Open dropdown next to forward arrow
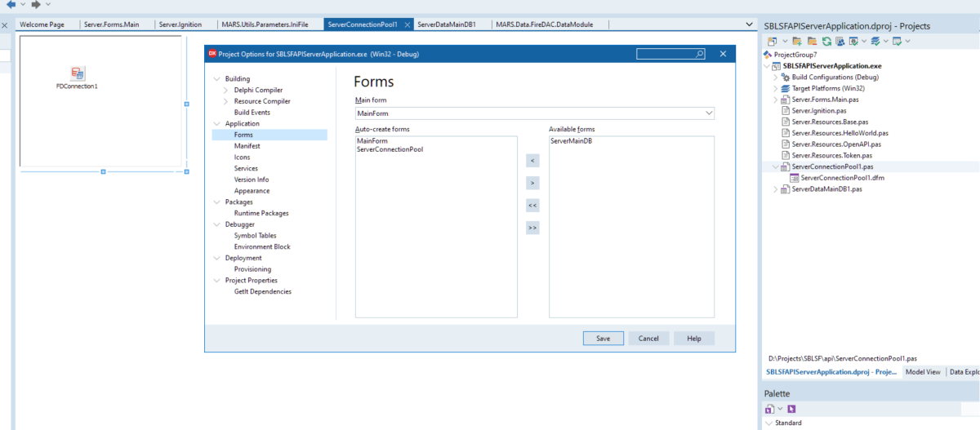This screenshot has height=430, width=980. [47, 4]
